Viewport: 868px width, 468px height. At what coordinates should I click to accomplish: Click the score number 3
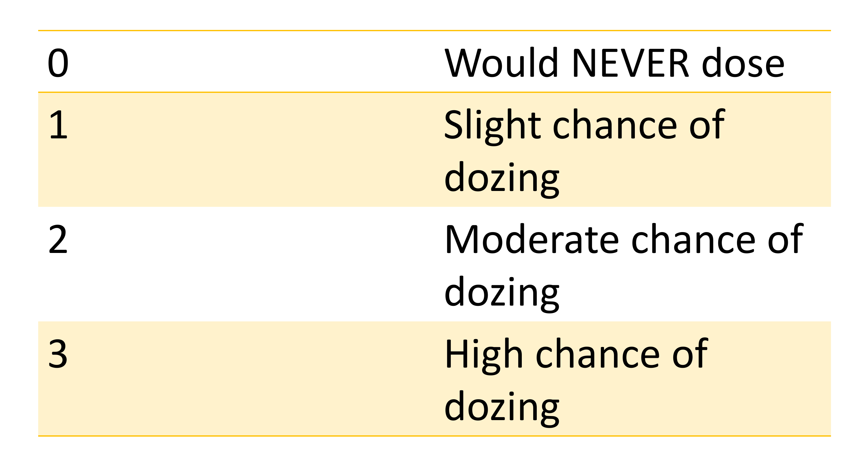pyautogui.click(x=58, y=354)
